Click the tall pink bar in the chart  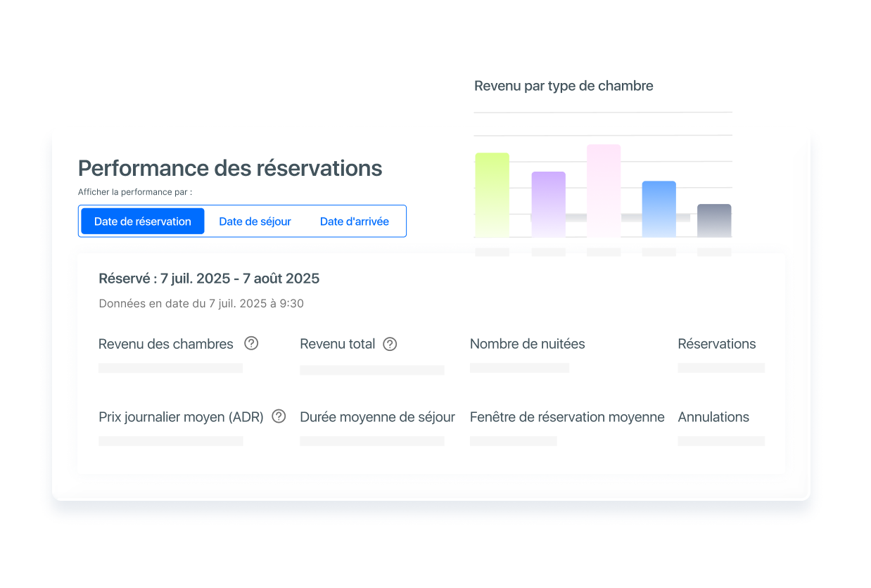pos(604,191)
